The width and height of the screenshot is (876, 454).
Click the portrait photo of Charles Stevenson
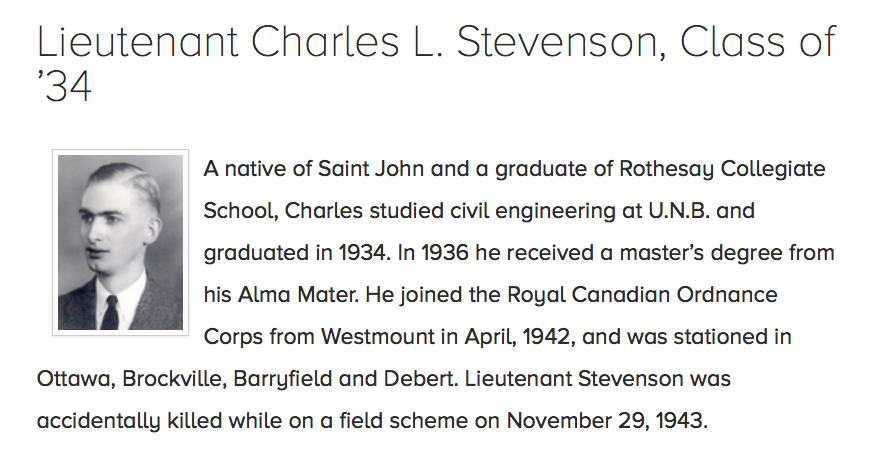120,242
